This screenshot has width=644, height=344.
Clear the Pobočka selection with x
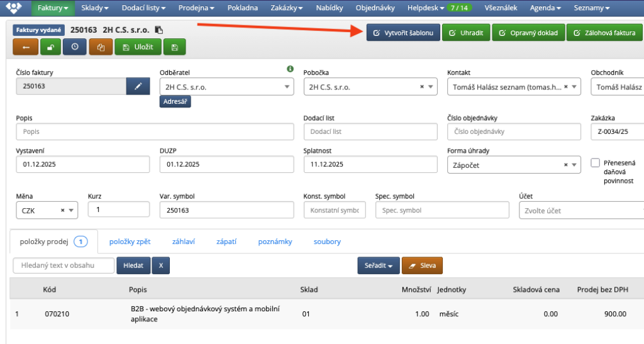coord(422,87)
